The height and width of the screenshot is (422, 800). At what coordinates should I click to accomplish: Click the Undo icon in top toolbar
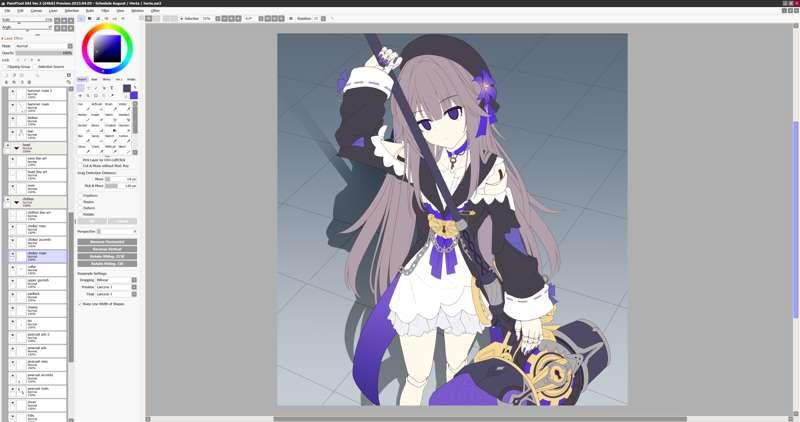(148, 18)
